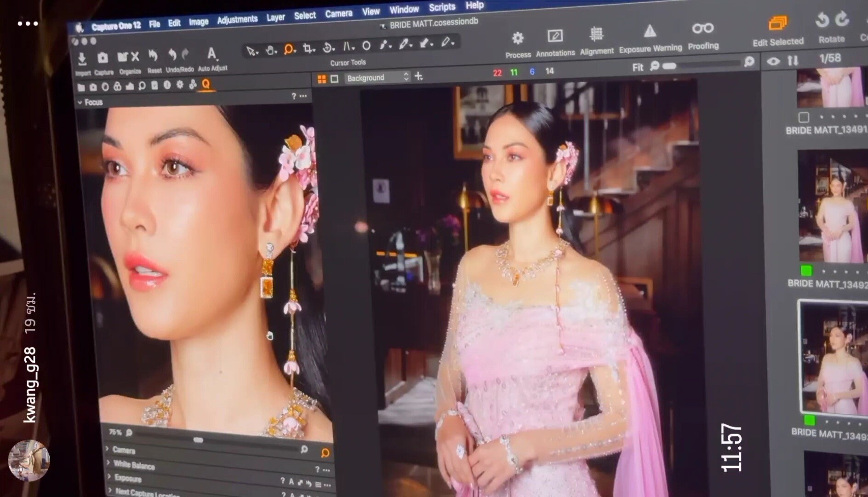Viewport: 868px width, 497px height.
Task: Click the Focus panel zoom slider handle
Action: click(x=198, y=440)
